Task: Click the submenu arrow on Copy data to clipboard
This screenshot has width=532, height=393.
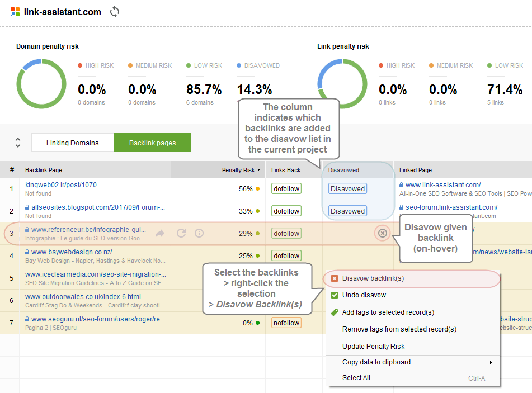Action: tap(491, 362)
